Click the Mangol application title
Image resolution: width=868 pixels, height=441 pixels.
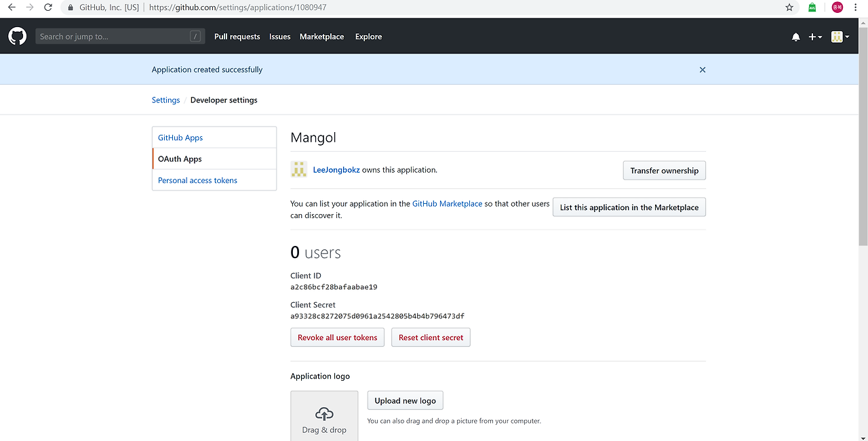[313, 138]
